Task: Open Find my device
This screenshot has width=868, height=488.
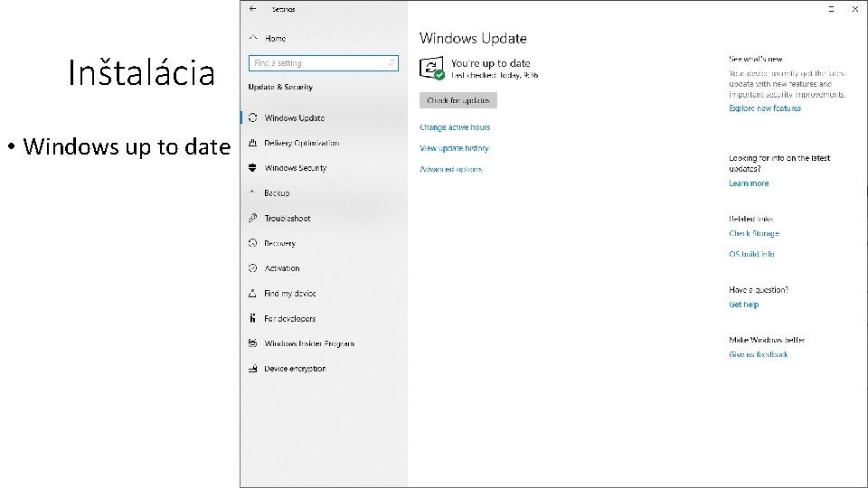Action: click(290, 293)
